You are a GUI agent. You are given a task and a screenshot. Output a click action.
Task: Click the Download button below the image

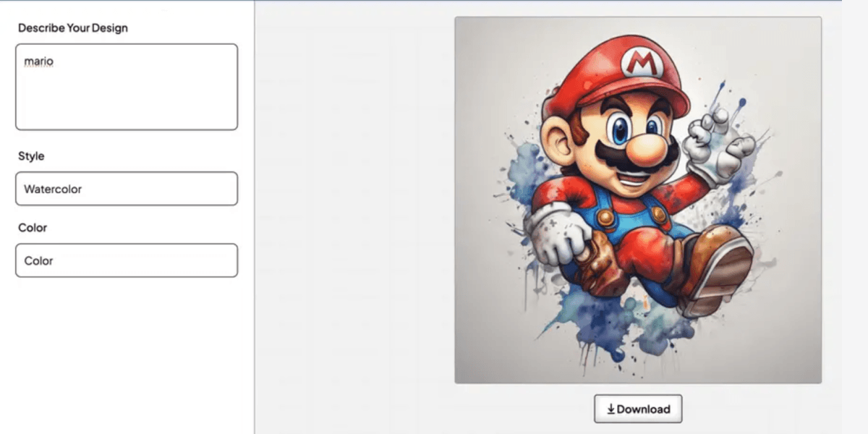click(x=638, y=409)
